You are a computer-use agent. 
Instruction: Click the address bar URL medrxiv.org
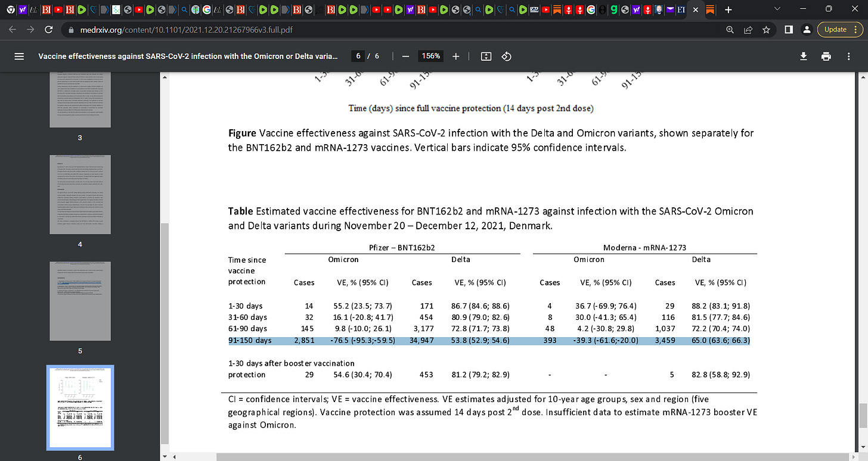185,29
